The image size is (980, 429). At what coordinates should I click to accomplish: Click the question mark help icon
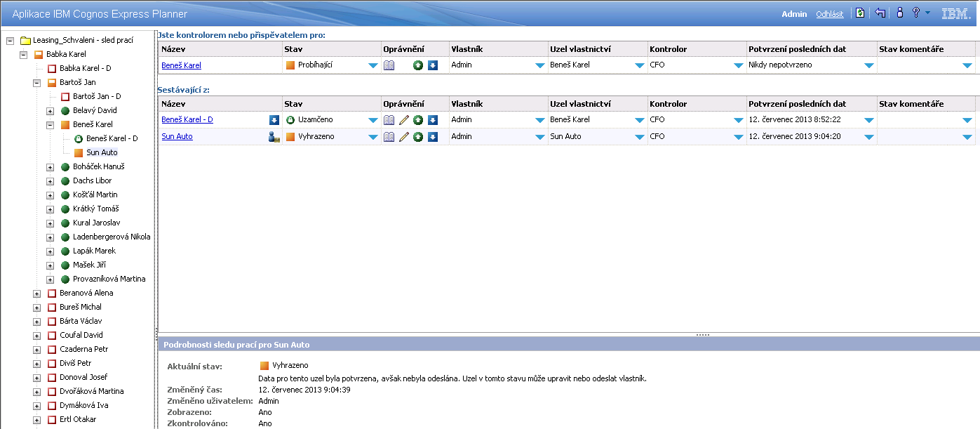pyautogui.click(x=915, y=13)
